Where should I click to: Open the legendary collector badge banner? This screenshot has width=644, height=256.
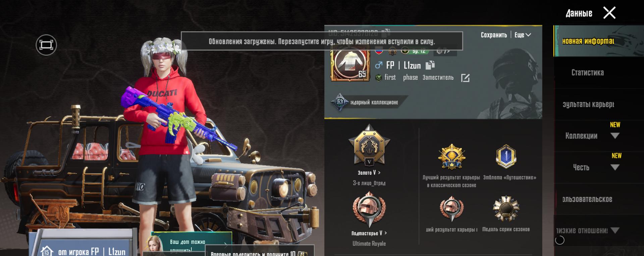pyautogui.click(x=369, y=102)
